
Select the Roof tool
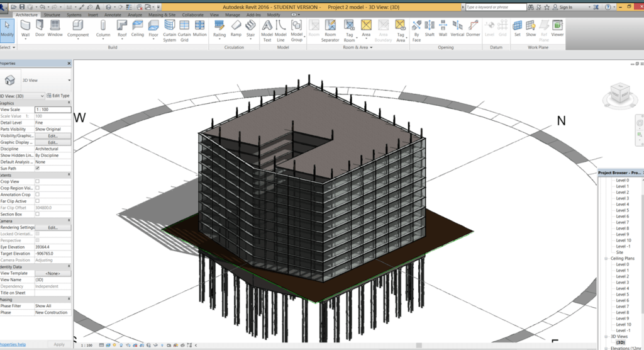coord(122,29)
